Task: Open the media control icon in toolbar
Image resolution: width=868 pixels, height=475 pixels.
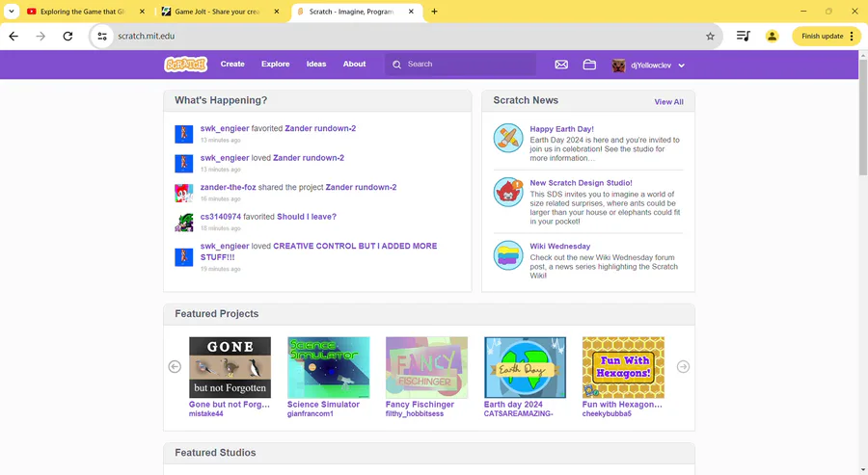Action: [x=743, y=36]
